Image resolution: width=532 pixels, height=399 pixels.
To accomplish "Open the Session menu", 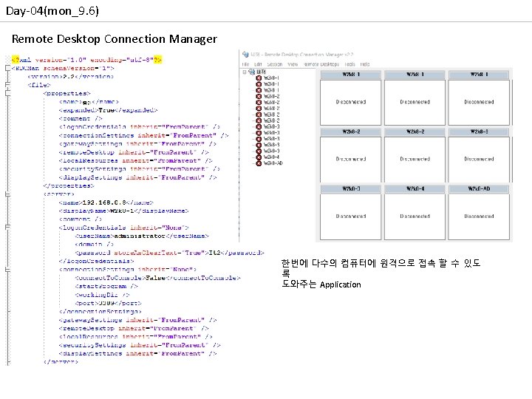I will [x=274, y=64].
